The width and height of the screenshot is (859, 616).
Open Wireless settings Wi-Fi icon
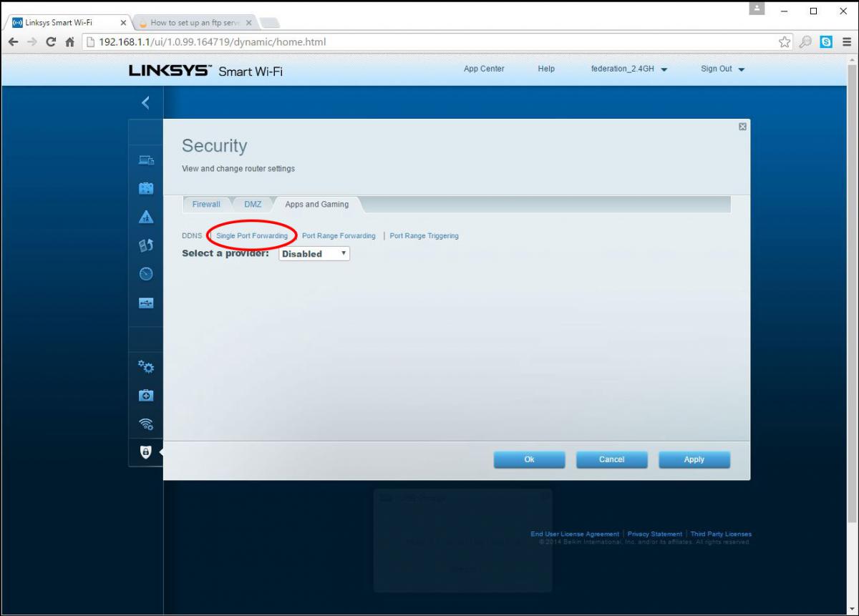coord(146,424)
